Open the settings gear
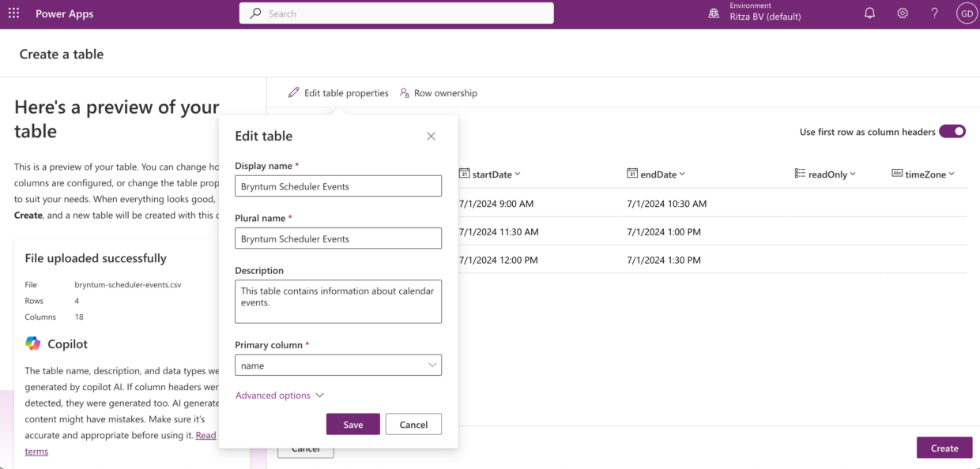 [902, 13]
